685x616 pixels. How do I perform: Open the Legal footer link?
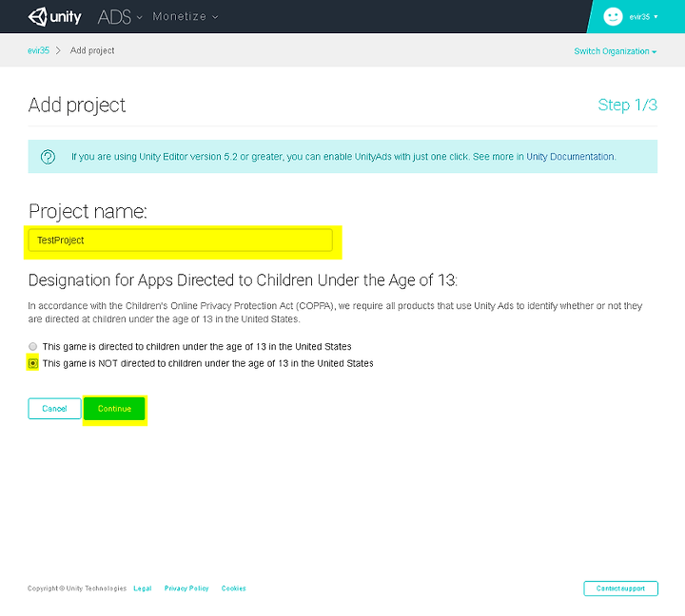tap(143, 588)
